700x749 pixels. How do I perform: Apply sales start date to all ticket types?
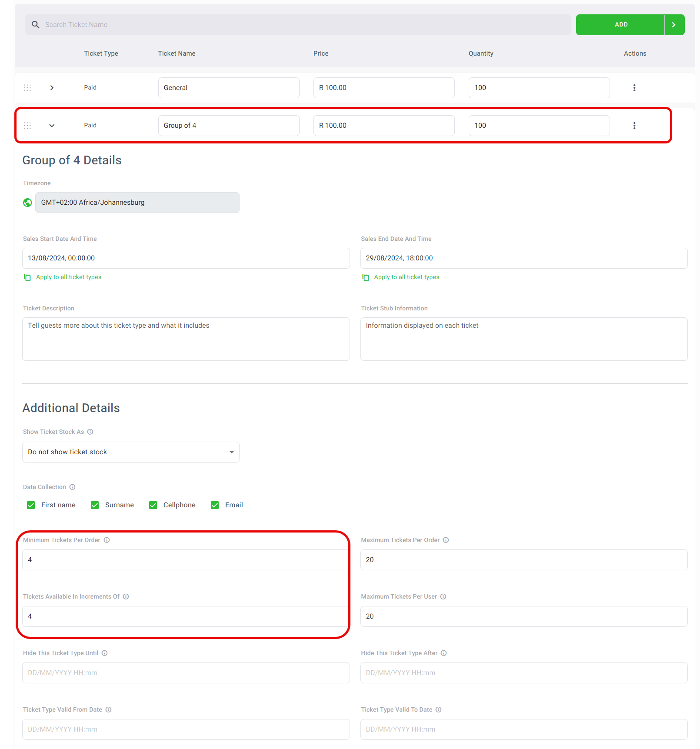[69, 277]
